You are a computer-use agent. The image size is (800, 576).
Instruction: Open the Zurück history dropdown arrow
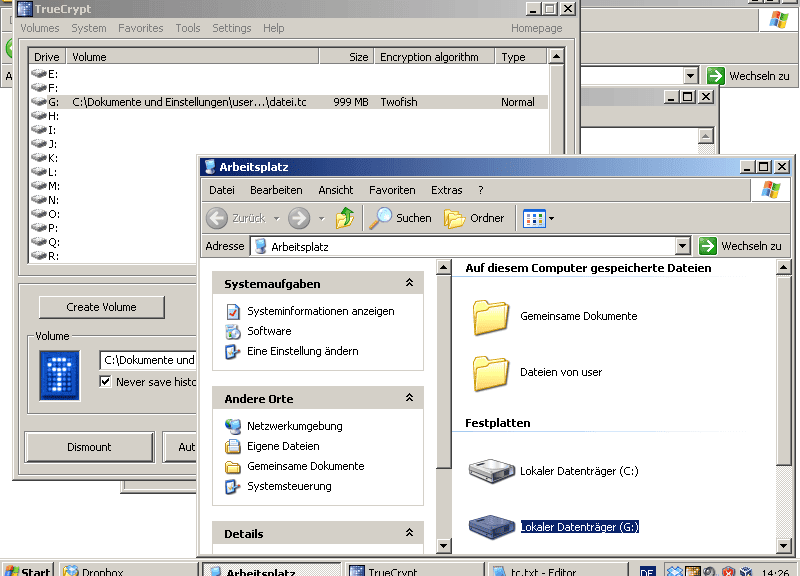277,219
